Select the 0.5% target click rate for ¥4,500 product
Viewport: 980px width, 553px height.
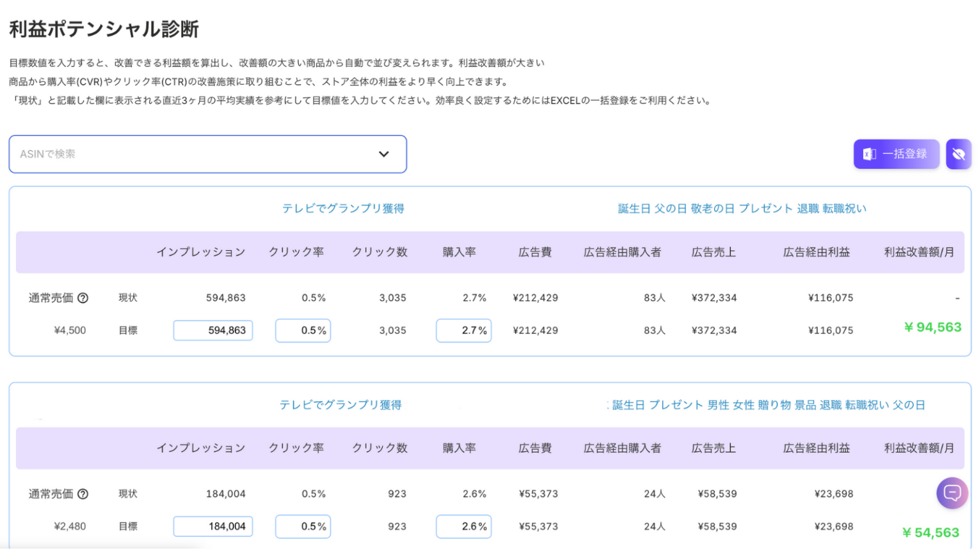(x=303, y=330)
